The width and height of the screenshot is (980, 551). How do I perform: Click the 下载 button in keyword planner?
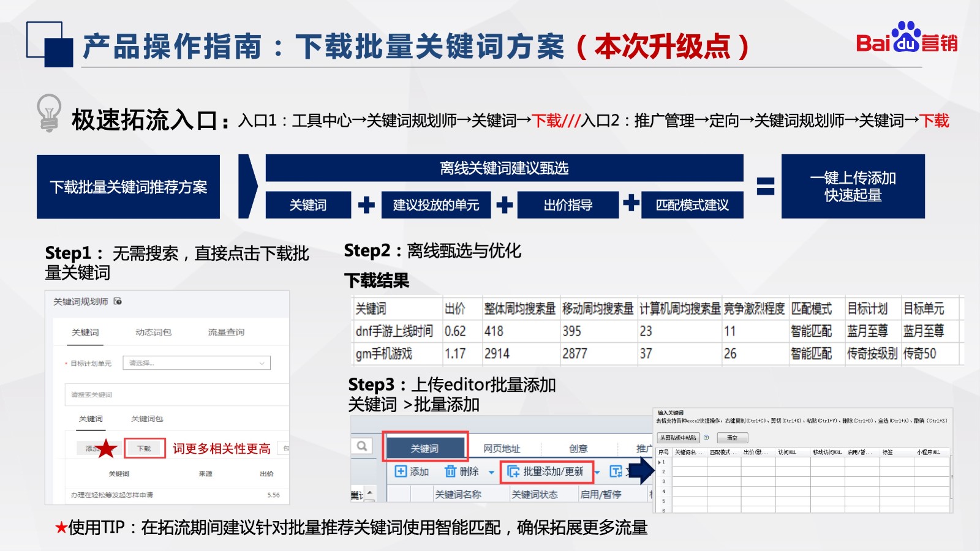click(143, 449)
